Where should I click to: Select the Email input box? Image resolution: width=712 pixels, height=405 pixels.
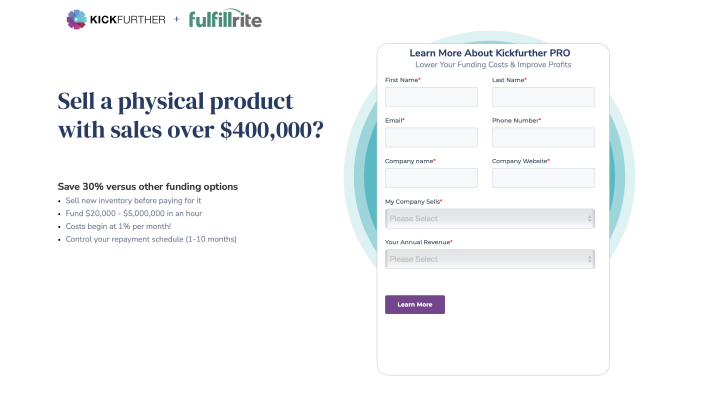(431, 138)
